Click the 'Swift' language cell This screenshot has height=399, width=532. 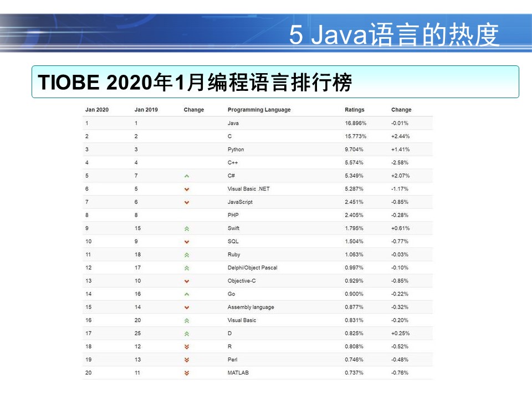(x=233, y=228)
